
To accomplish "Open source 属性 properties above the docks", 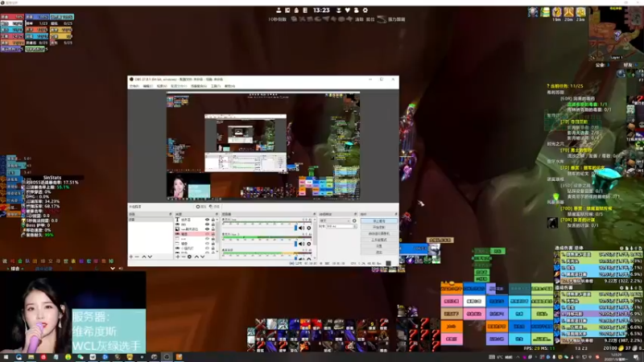I will (x=203, y=207).
